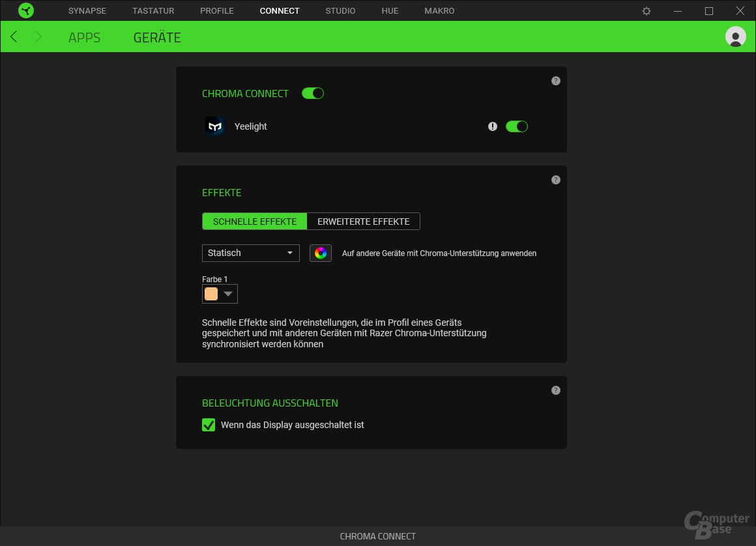Open help for the Effekte section
This screenshot has width=756, height=546.
pos(555,179)
